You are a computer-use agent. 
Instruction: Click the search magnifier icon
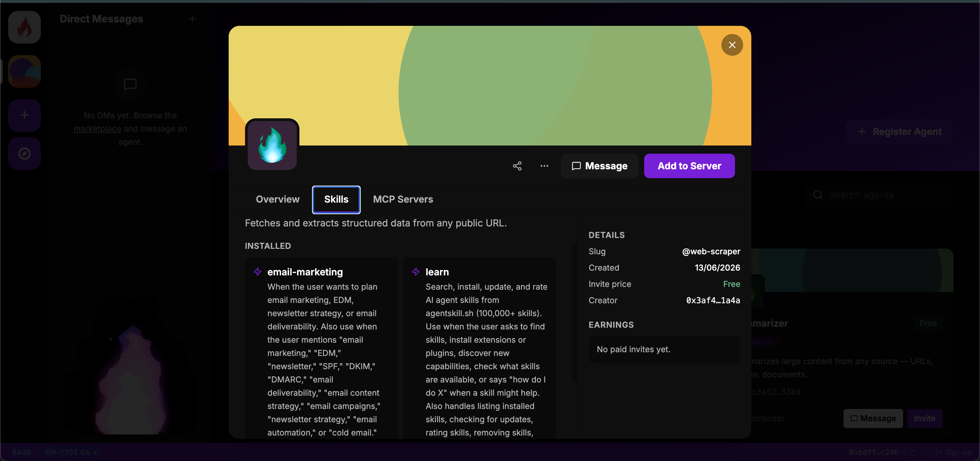click(818, 195)
